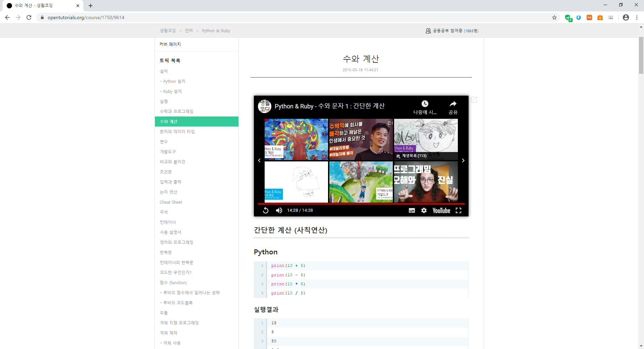The image size is (644, 349).
Task: Click the print(10 + 5) code line
Action: pos(288,266)
